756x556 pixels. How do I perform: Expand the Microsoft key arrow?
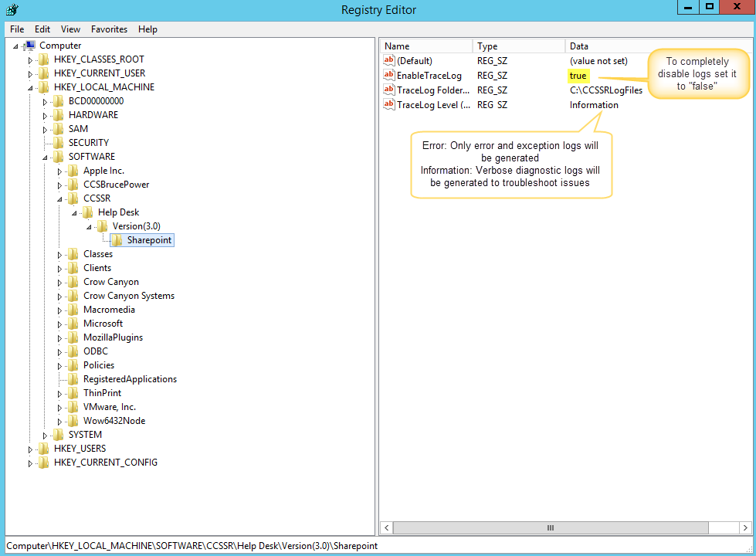click(x=60, y=324)
